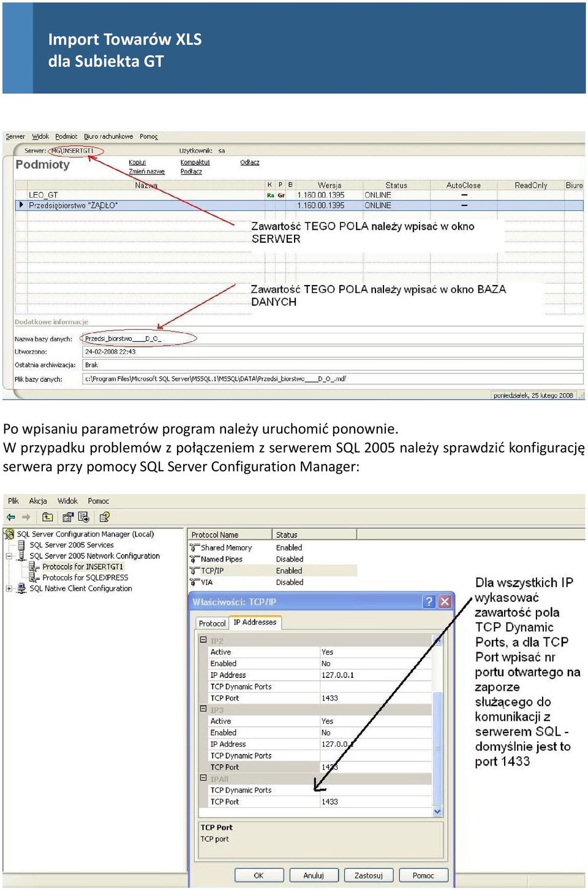Screen dimensions: 588x890
Task: Click the Protocol Name column header
Action: click(x=230, y=534)
